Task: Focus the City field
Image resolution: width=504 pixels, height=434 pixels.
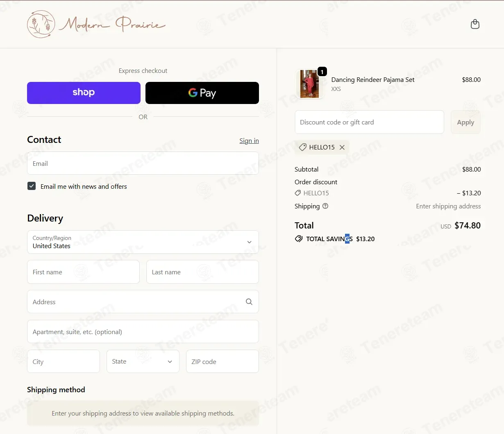Action: (x=64, y=362)
